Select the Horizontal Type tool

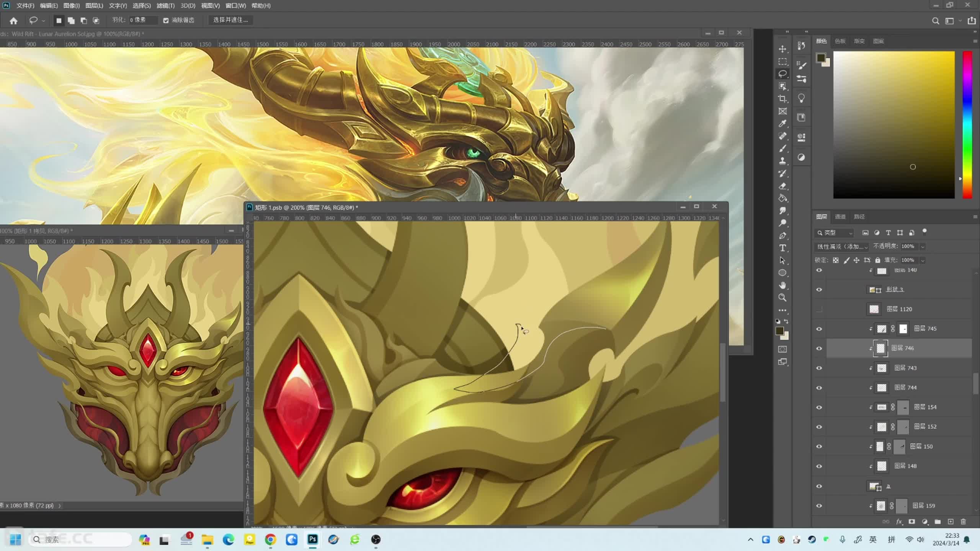[x=782, y=248]
